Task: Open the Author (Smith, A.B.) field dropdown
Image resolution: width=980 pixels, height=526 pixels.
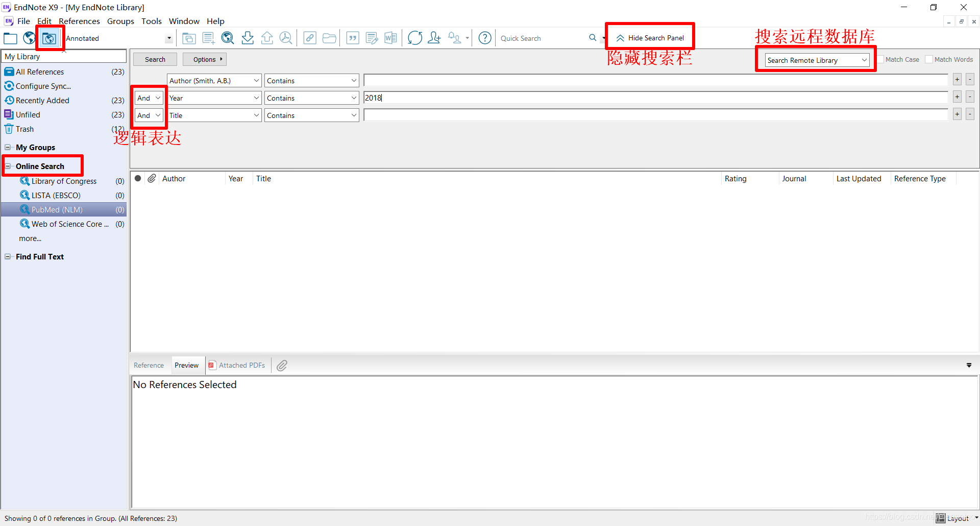Action: pos(214,81)
